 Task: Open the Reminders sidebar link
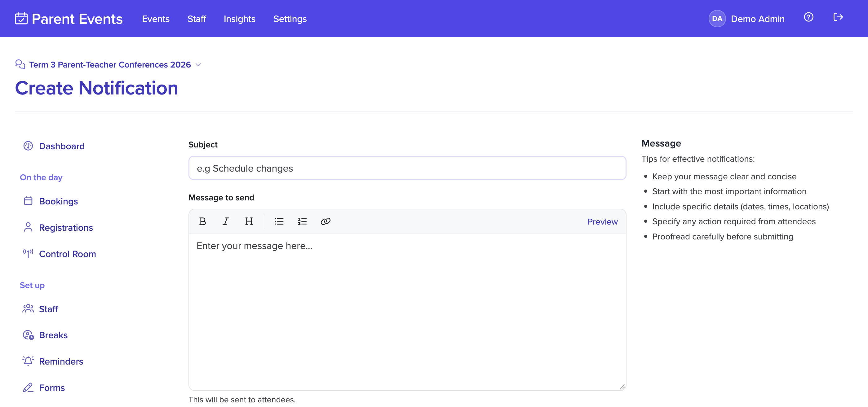point(61,361)
